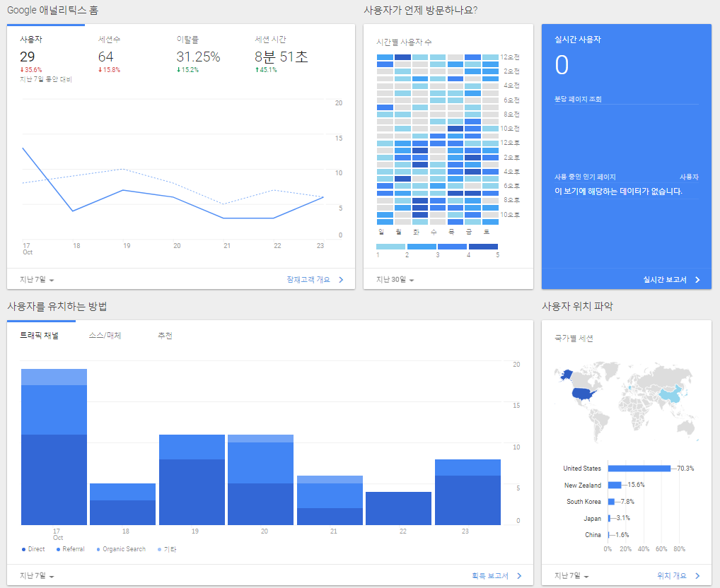Image resolution: width=720 pixels, height=588 pixels.
Task: Expand 지난 7일 dropdown in traffic channel card
Action: click(37, 576)
